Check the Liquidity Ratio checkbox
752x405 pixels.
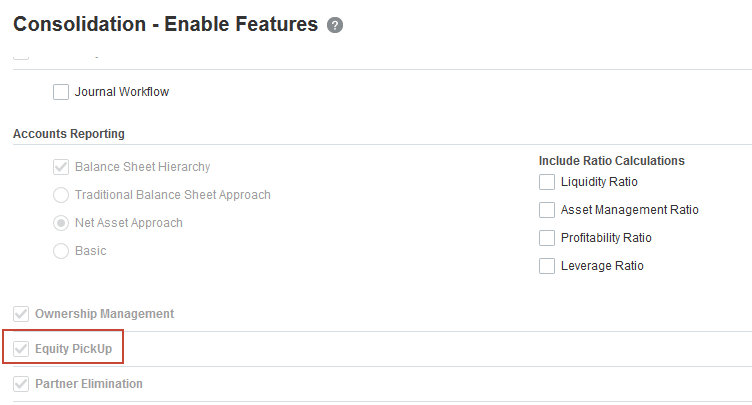pos(547,182)
